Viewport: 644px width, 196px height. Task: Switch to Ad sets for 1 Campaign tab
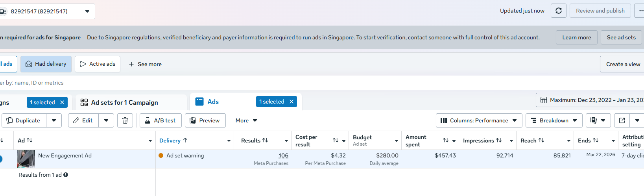[125, 102]
